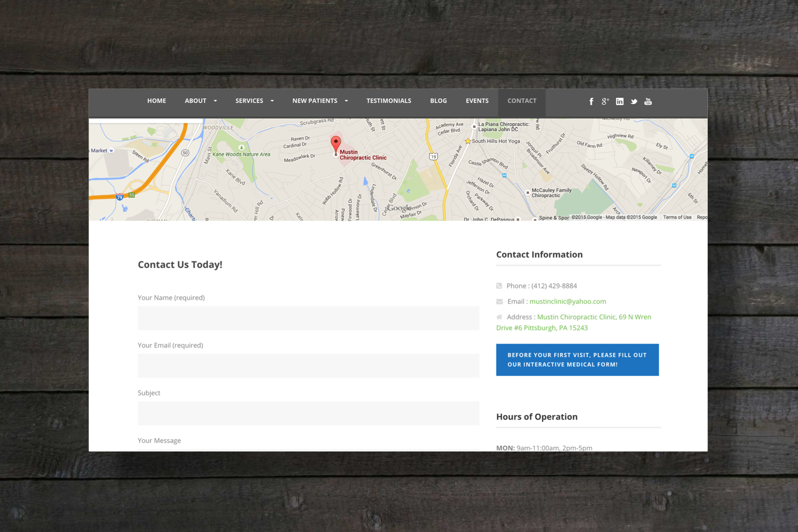Open the Twitter social icon
The height and width of the screenshot is (532, 798).
[634, 101]
